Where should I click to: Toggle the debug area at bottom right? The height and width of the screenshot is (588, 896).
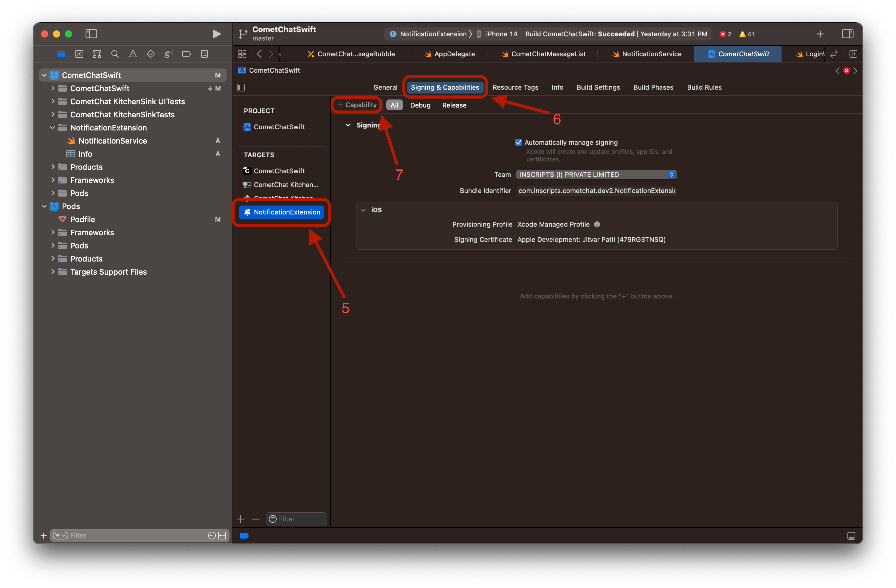click(x=851, y=536)
